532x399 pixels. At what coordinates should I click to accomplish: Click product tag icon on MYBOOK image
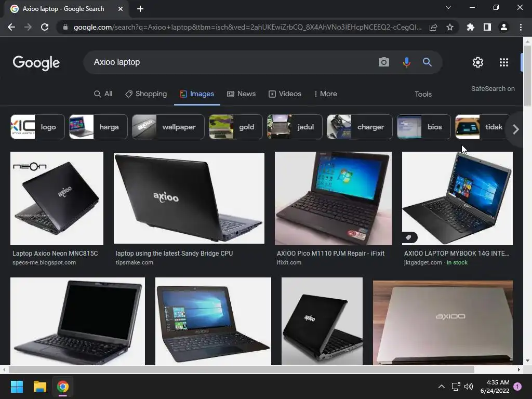[409, 237]
